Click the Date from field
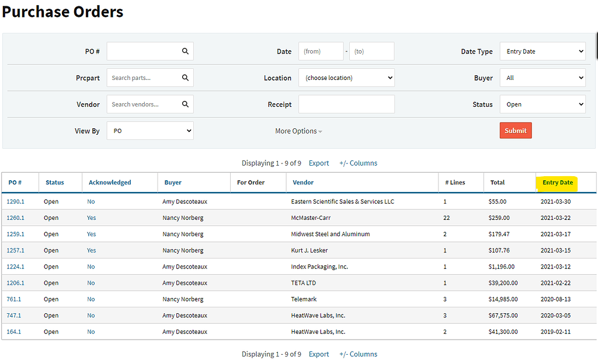598x364 pixels. 321,51
